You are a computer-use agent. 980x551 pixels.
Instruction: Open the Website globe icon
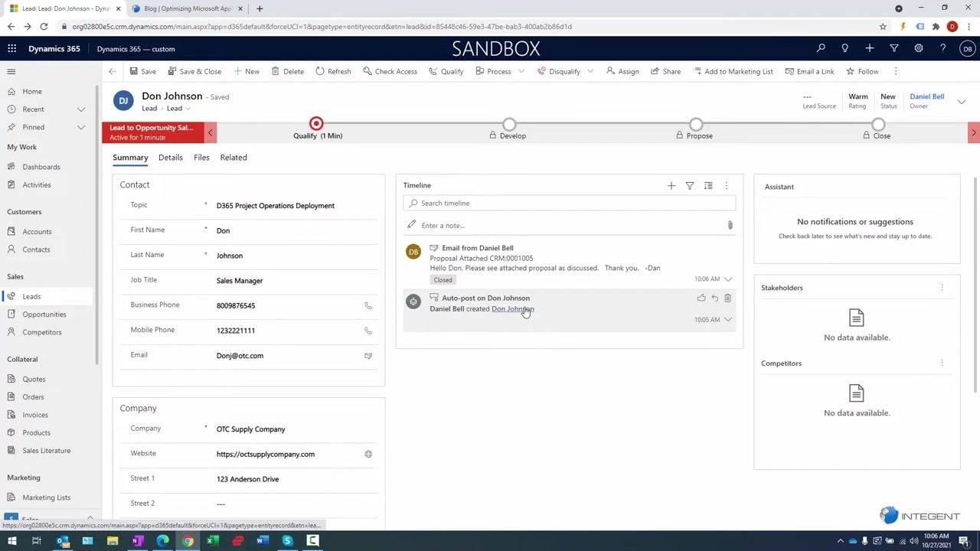pos(368,454)
